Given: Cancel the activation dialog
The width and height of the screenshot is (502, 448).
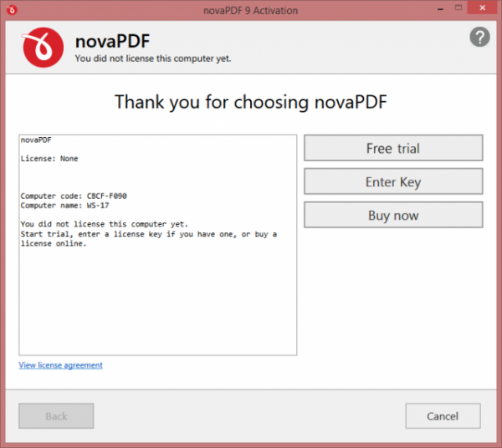Looking at the screenshot, I should (443, 415).
